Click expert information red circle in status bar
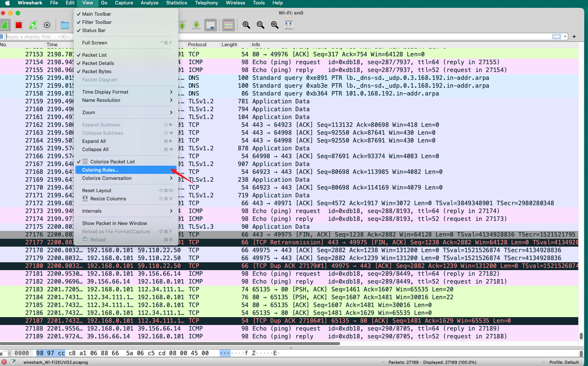The image size is (588, 366). tap(4, 362)
